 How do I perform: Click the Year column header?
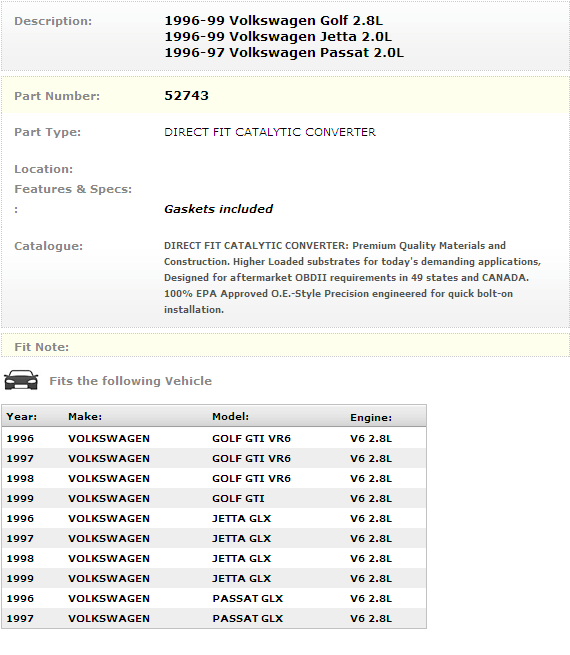pyautogui.click(x=22, y=416)
